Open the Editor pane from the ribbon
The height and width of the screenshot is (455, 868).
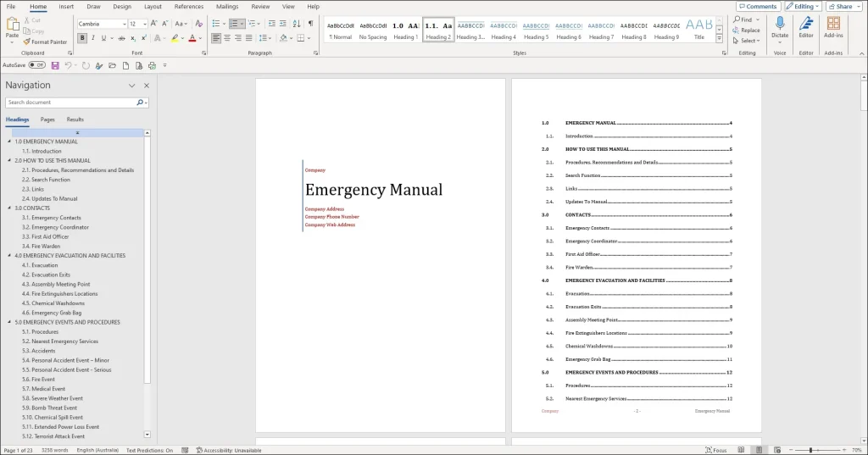[x=806, y=28]
